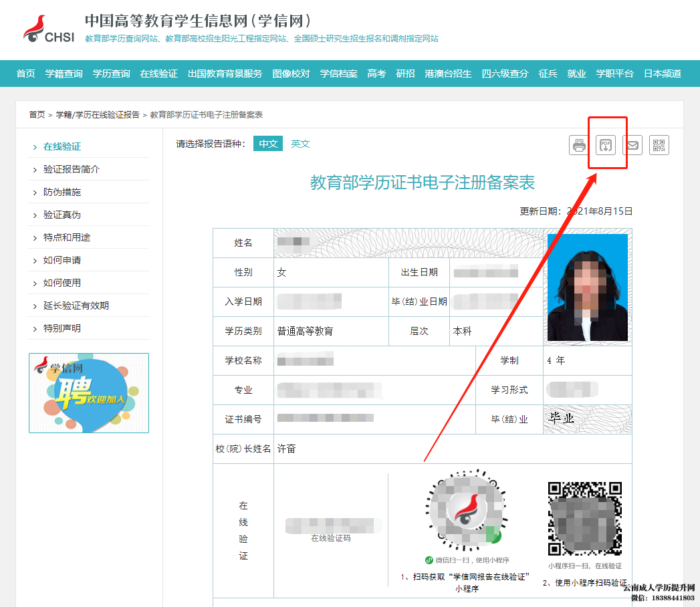Open the email report icon
This screenshot has width=700, height=607.
pos(632,144)
